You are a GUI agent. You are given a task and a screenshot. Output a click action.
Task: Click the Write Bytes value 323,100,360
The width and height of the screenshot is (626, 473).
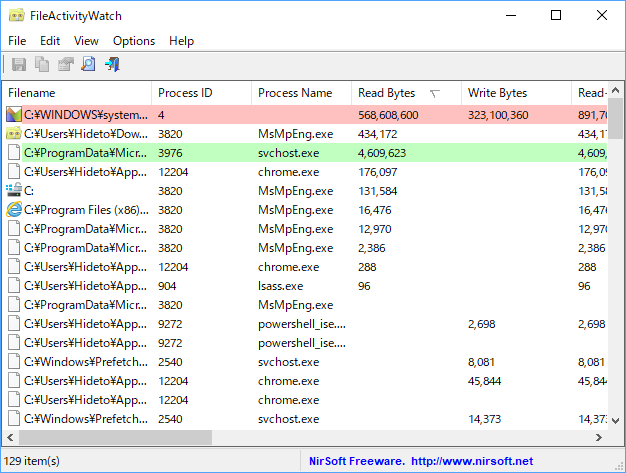[x=498, y=115]
